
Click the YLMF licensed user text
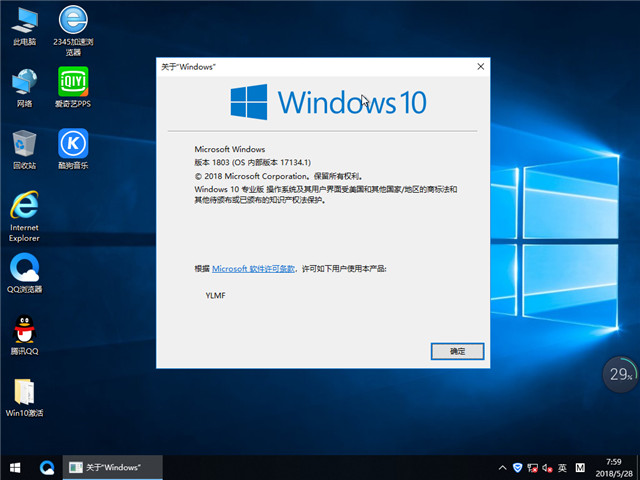point(216,296)
